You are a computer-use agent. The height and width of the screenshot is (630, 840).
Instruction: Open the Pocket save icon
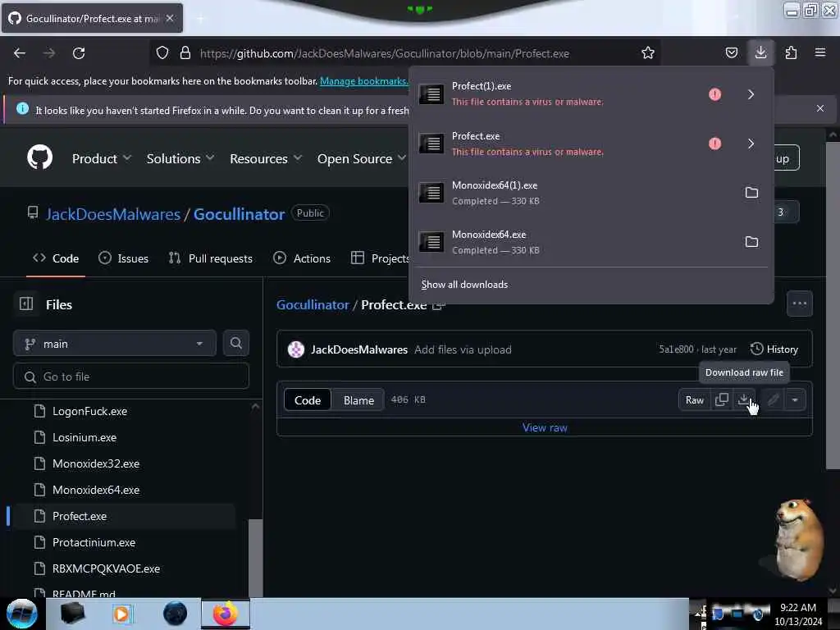(x=731, y=53)
